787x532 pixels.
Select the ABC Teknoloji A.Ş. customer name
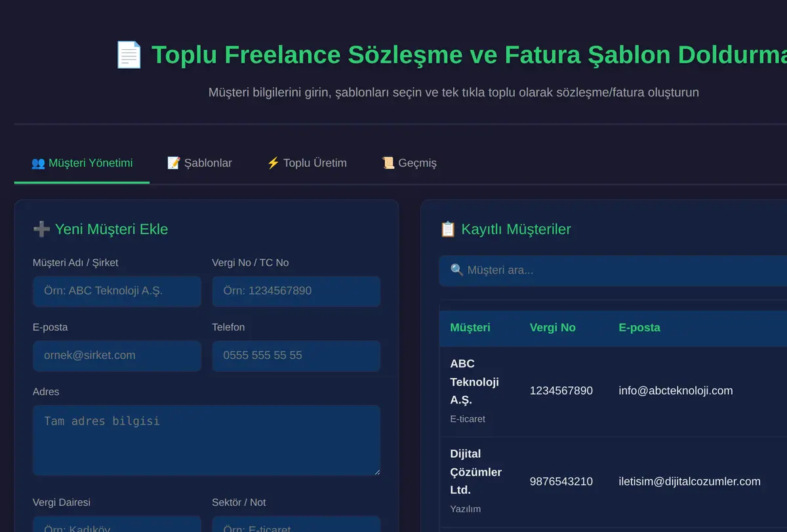point(475,382)
